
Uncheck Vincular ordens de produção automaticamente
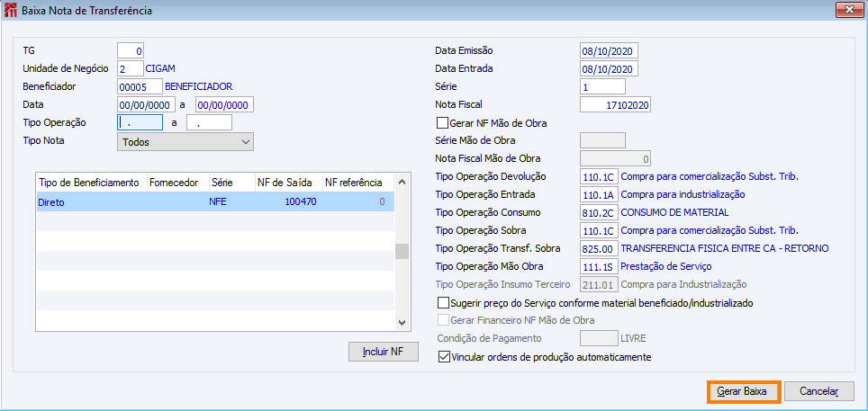(443, 357)
